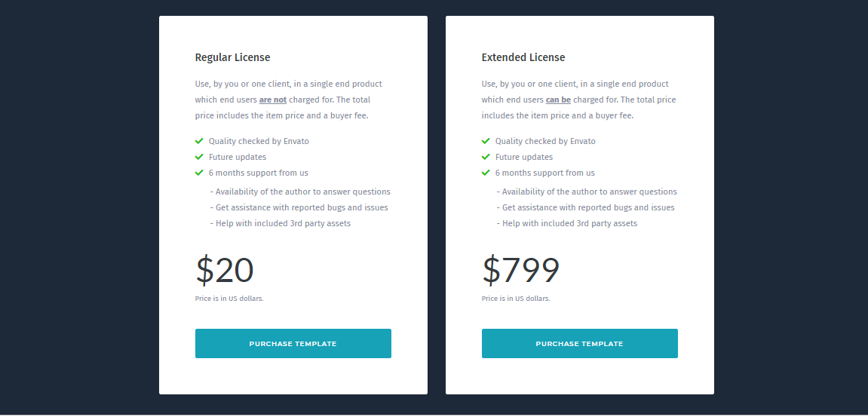Click the $799 price amount

coord(521,271)
